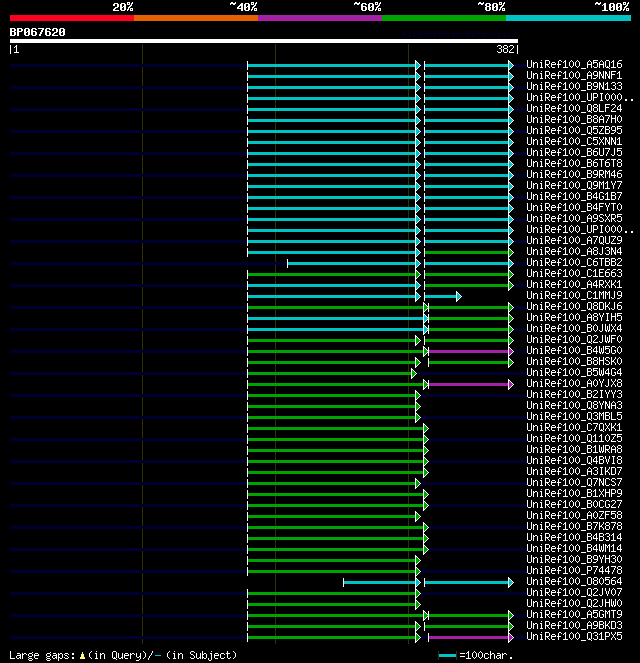
Task: Click the UniRef100_A0YJX8 label
Action: click(574, 383)
